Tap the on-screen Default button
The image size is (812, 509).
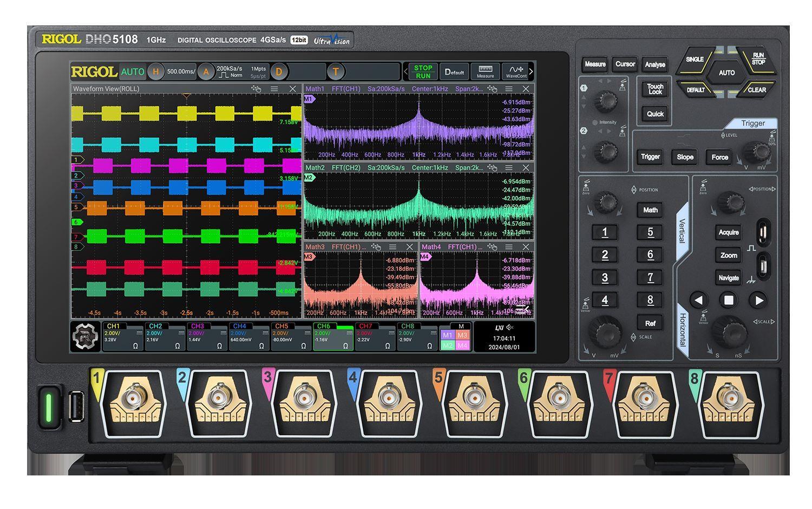(x=454, y=71)
